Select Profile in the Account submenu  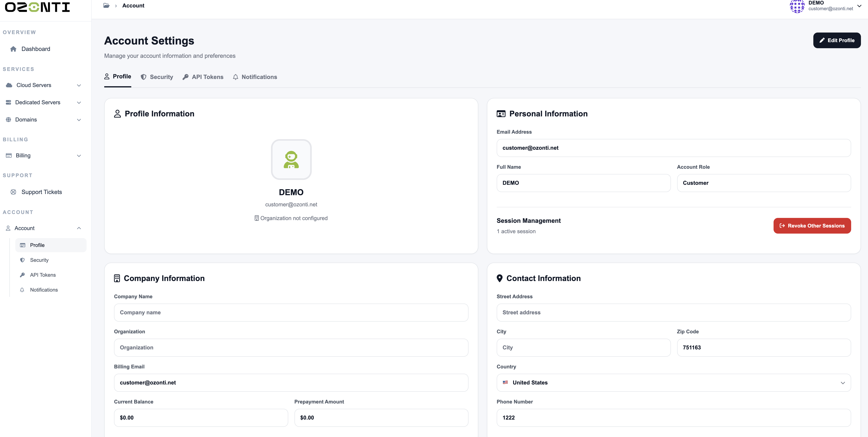point(51,245)
